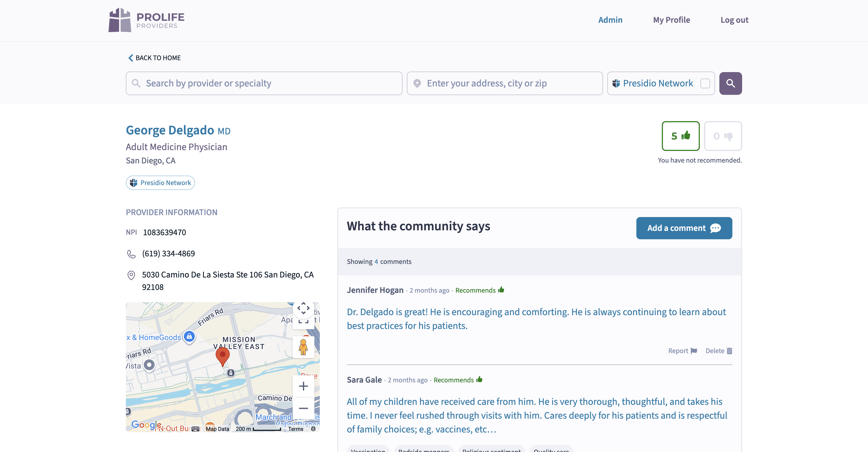Click the magnifier icon in provider search
868x452 pixels.
point(136,83)
